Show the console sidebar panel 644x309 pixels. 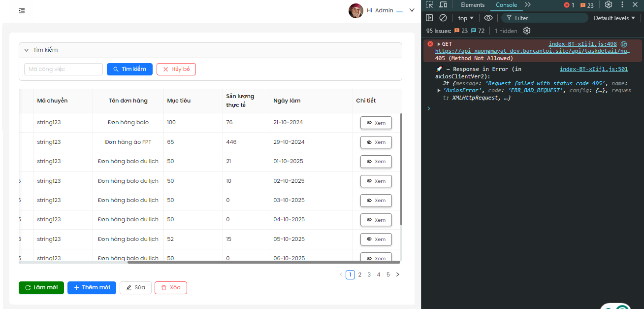[429, 18]
